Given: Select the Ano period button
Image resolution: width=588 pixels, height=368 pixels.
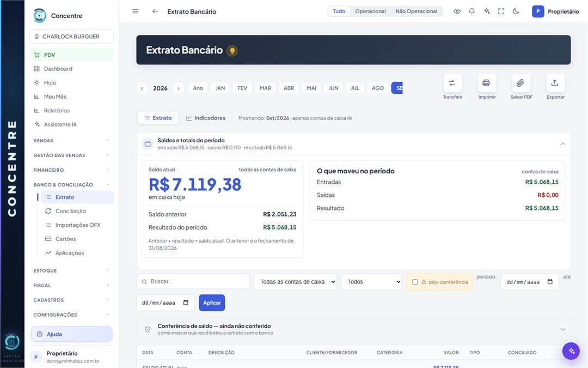Looking at the screenshot, I should [198, 88].
